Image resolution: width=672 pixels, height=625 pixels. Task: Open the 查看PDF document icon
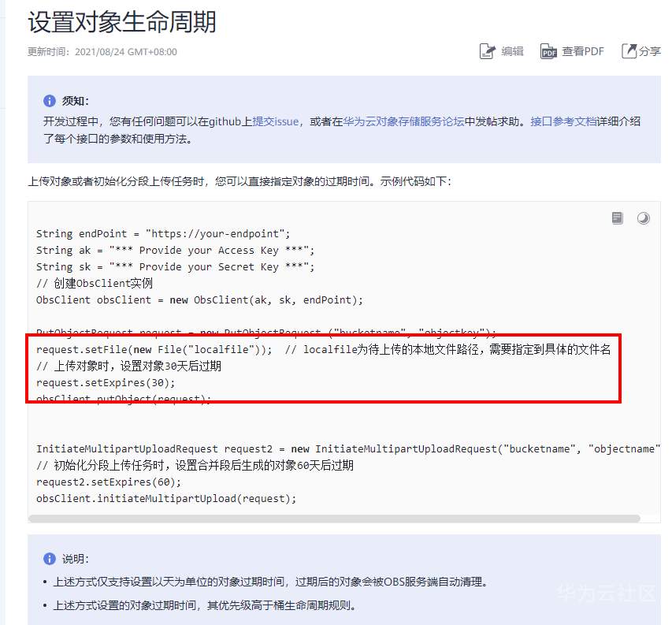coord(548,51)
